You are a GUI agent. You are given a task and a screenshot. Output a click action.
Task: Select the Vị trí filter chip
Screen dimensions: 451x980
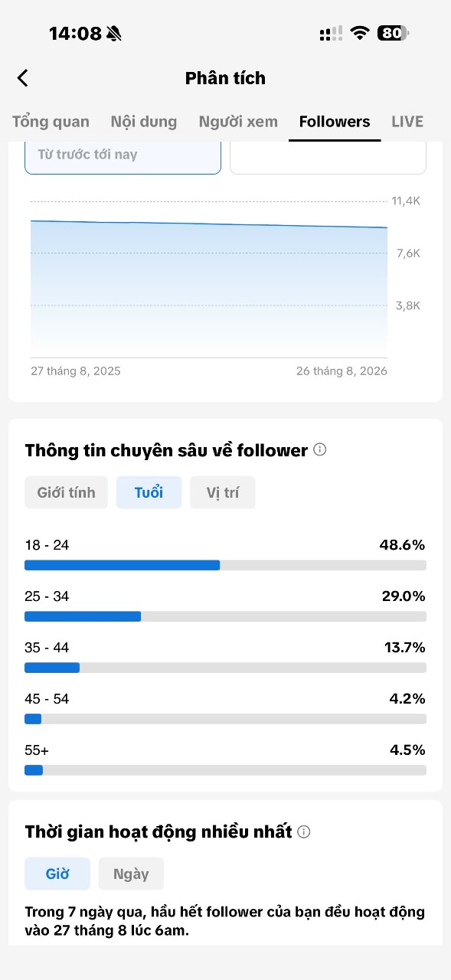click(223, 492)
